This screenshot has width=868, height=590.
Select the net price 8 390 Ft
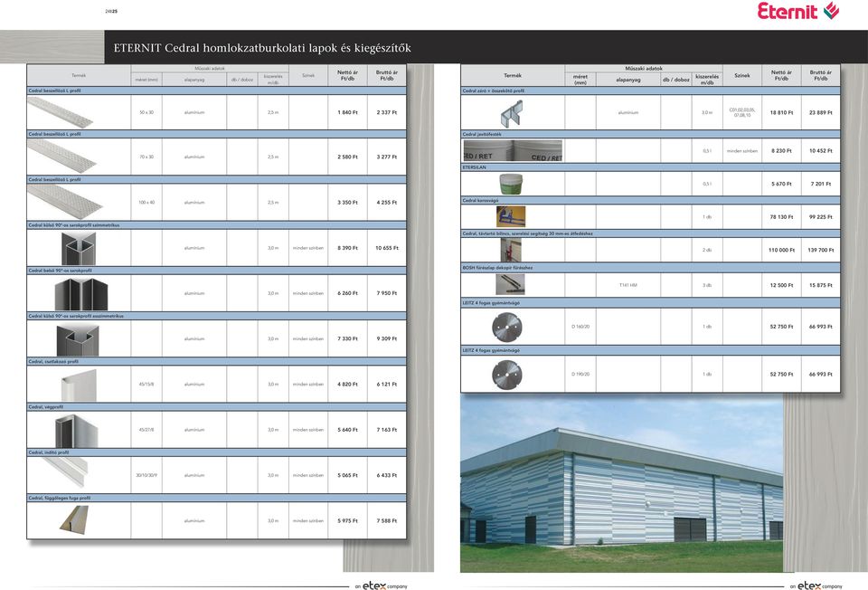(x=347, y=248)
